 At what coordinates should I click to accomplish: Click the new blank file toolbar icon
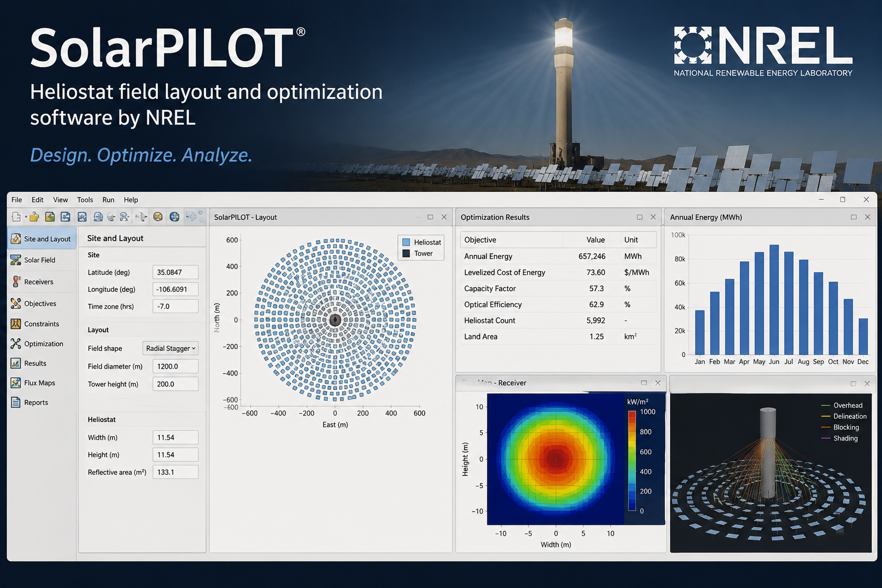pos(16,216)
